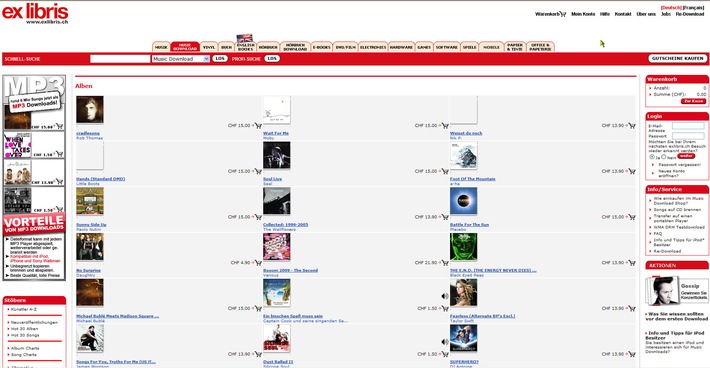
Task: Add Soul Live album to cart
Action: pos(445,172)
